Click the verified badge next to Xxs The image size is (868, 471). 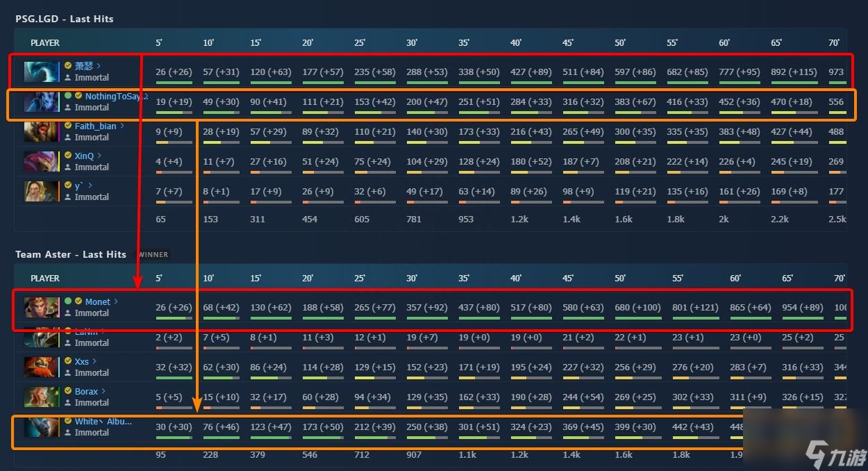pos(68,361)
